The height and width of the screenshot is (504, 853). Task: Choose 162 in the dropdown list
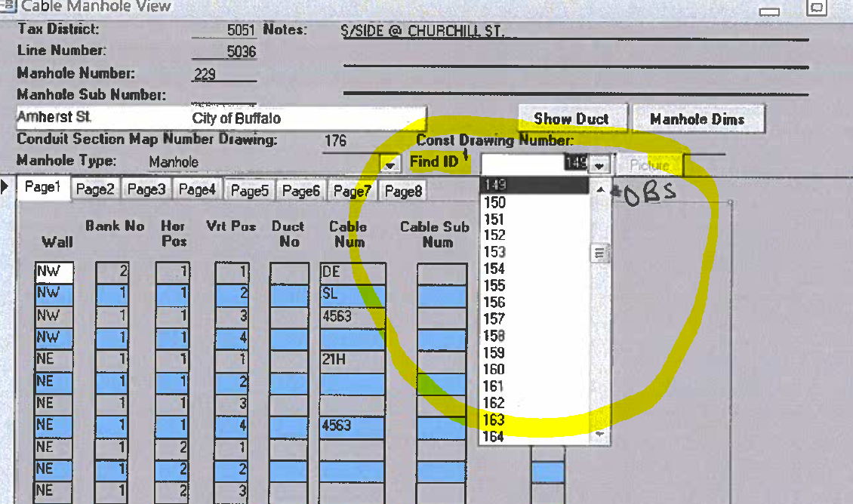click(534, 404)
